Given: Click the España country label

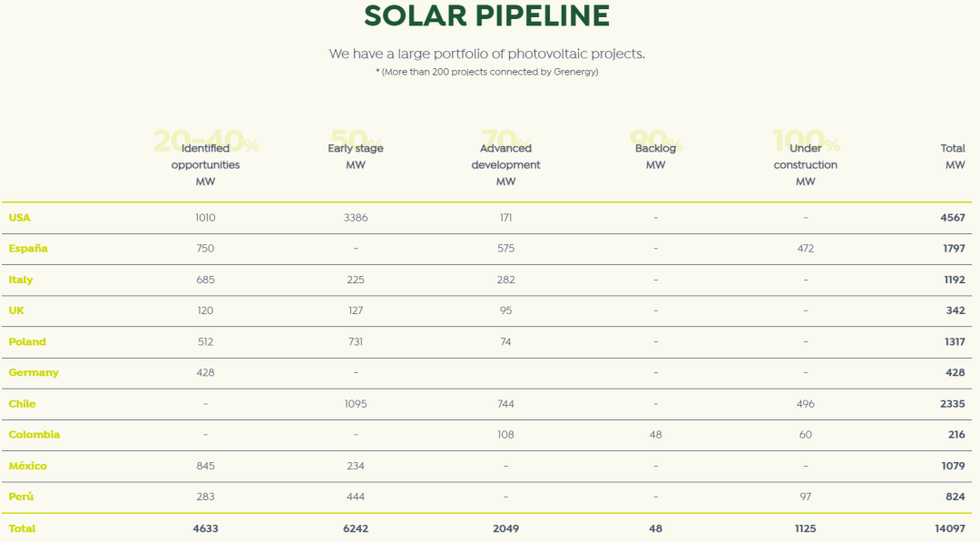Looking at the screenshot, I should pyautogui.click(x=28, y=249).
